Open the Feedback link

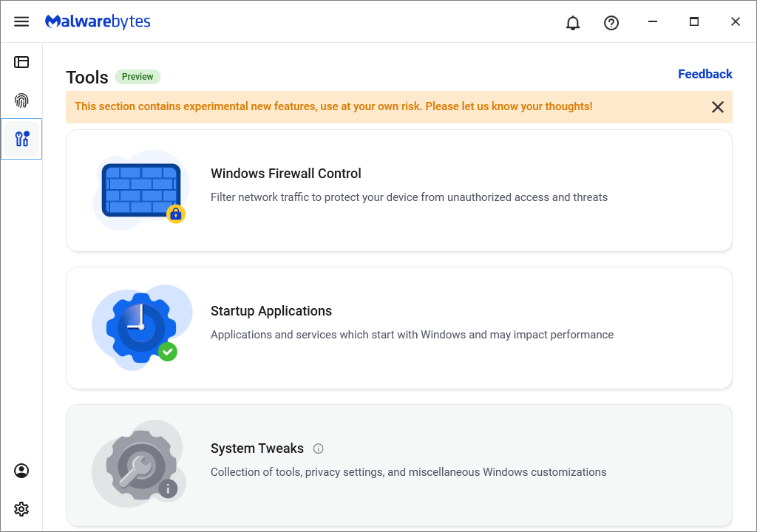tap(705, 74)
